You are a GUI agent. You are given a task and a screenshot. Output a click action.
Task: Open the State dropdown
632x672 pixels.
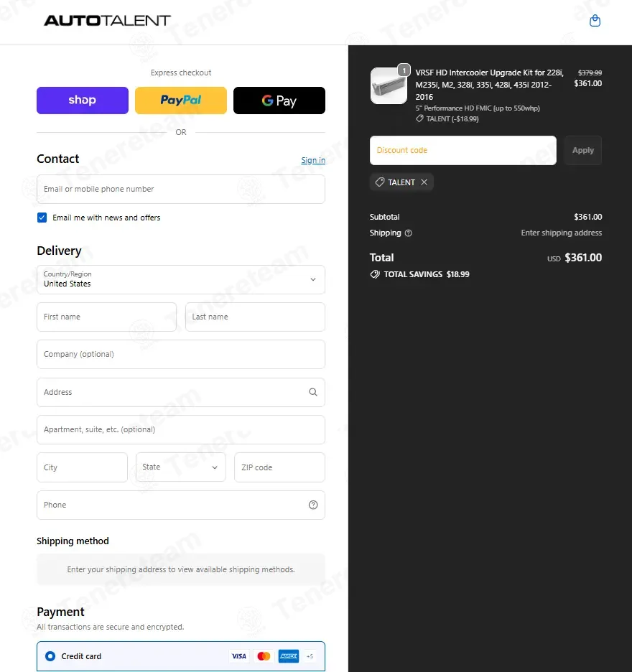click(180, 467)
